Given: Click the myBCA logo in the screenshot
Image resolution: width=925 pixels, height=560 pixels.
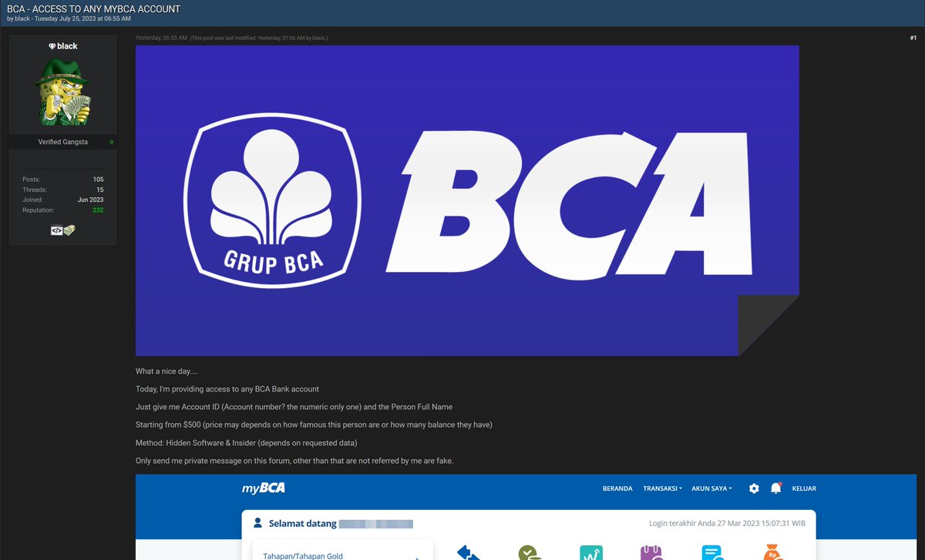Looking at the screenshot, I should 263,488.
